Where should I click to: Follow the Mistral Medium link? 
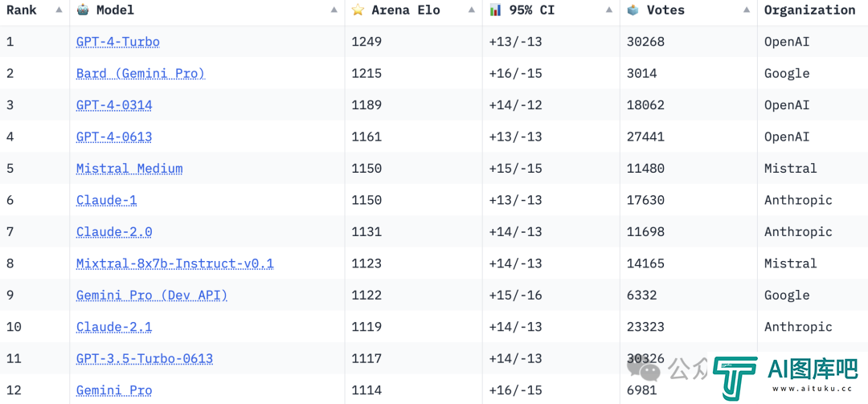129,169
